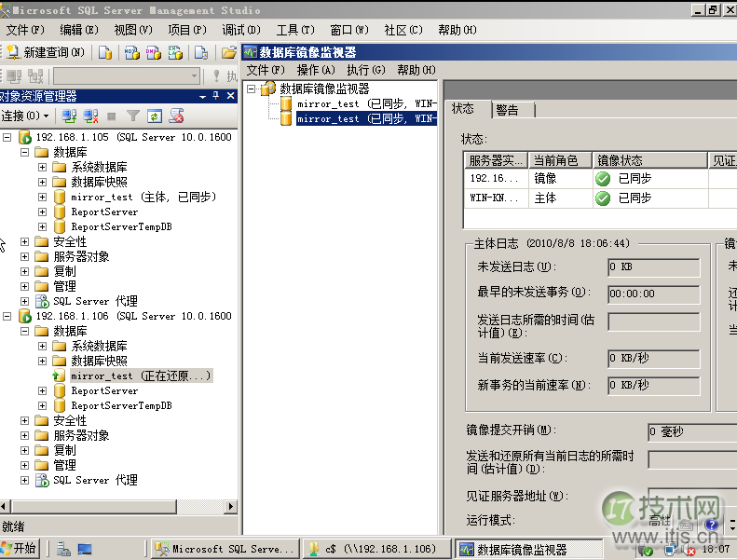This screenshot has height=560, width=737.
Task: Click the 当前角色 column header
Action: (x=560, y=160)
